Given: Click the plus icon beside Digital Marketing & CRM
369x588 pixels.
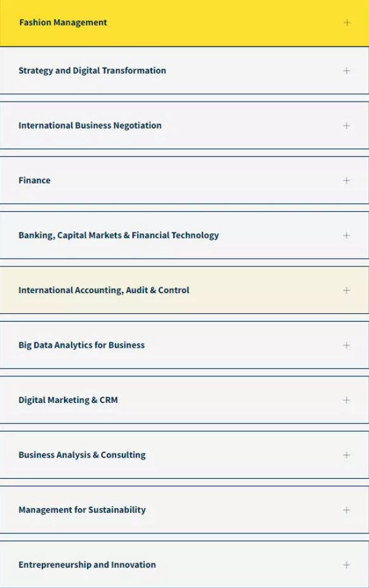Looking at the screenshot, I should 347,400.
